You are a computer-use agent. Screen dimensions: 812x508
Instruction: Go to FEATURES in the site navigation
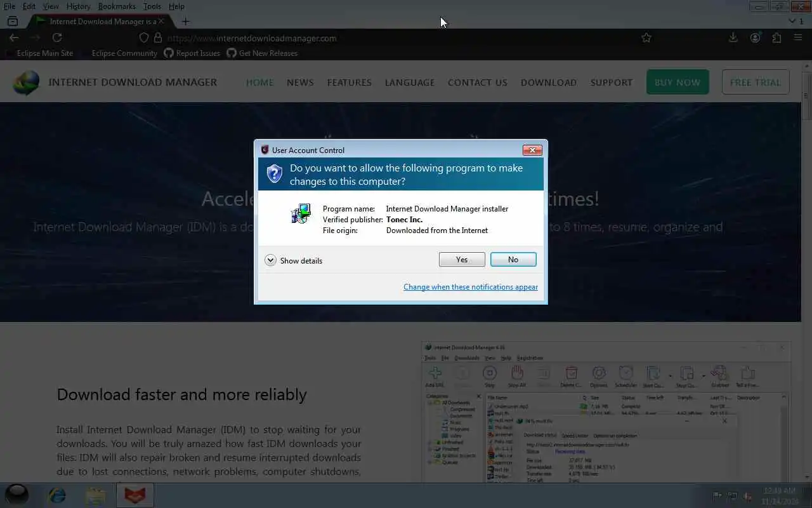click(x=349, y=83)
